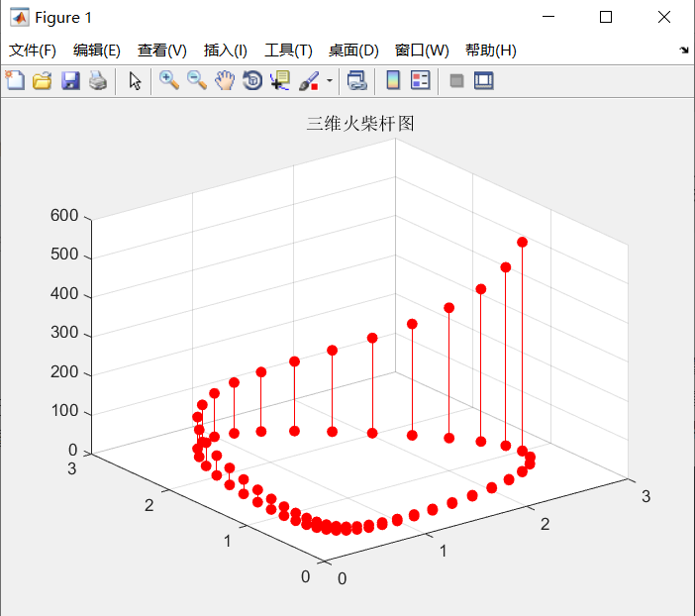
Task: Select the Pan hand tool
Action: coord(225,81)
